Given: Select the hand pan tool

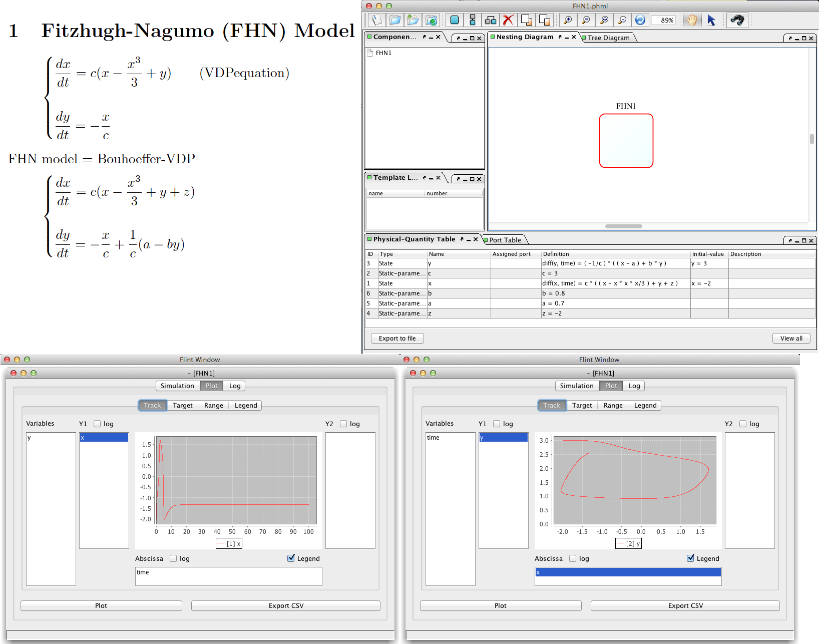Looking at the screenshot, I should [x=692, y=20].
